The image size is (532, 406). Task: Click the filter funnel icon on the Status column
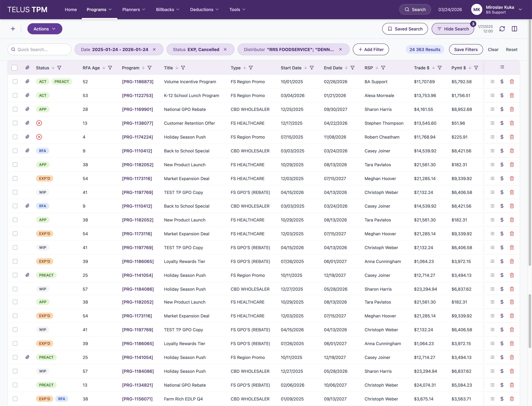(59, 68)
